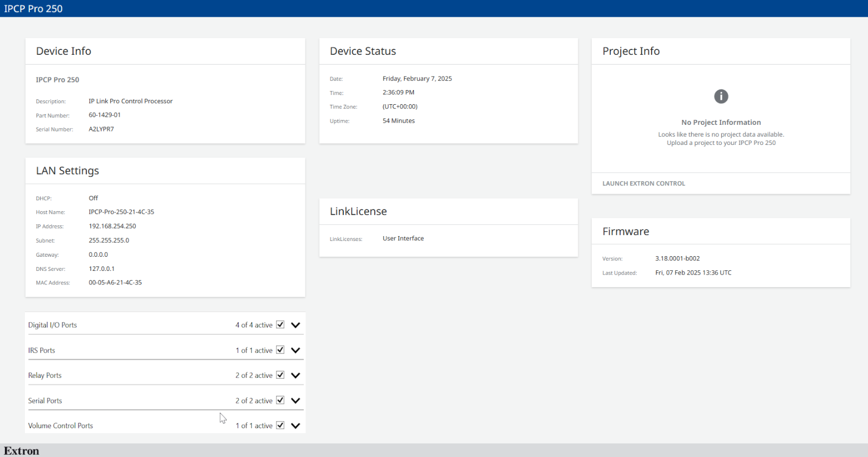Click the Firmware card title

626,231
